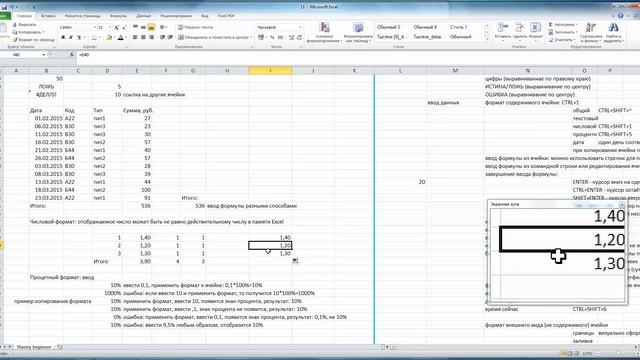The height and width of the screenshot is (360, 640).
Task: Align text right
Action: [151, 37]
